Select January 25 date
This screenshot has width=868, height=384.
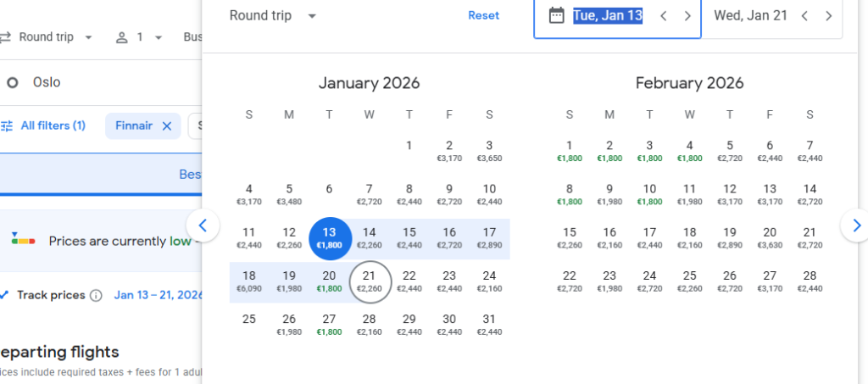point(249,320)
